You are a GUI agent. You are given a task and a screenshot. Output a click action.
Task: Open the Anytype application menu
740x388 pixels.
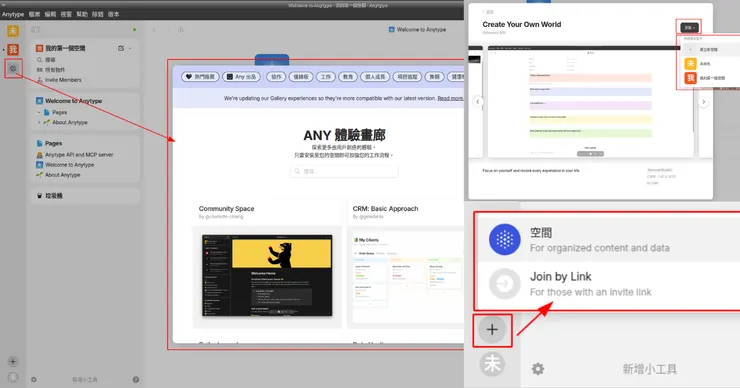[13, 14]
